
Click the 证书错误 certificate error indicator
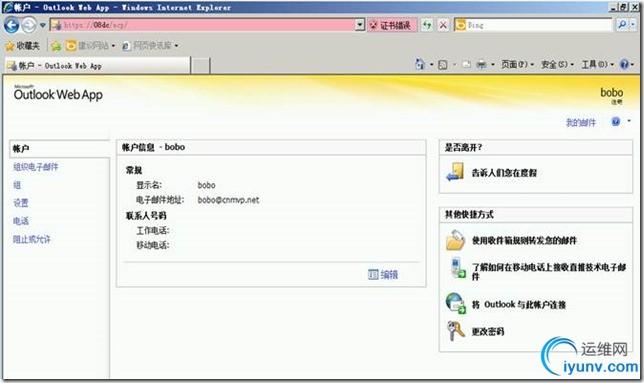click(x=392, y=25)
